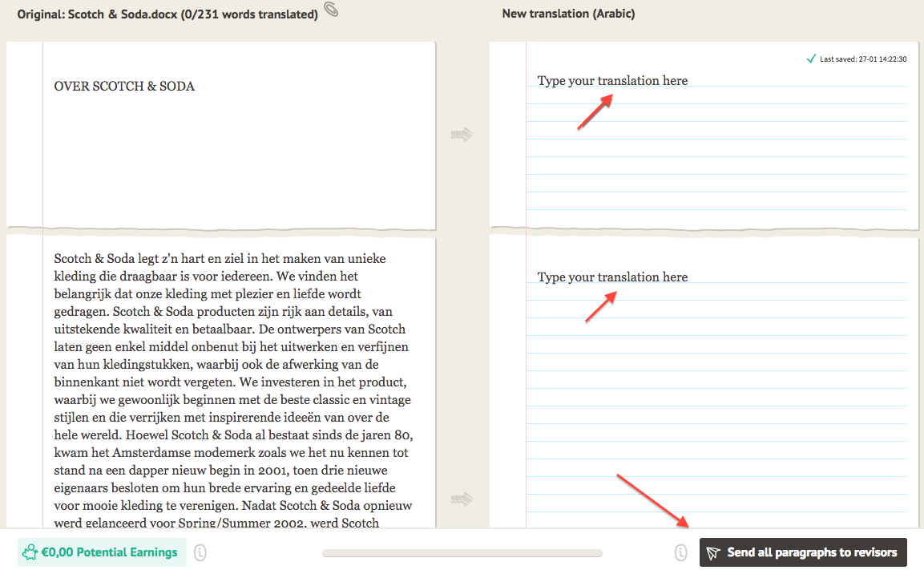
Task: Click the pink margin line of the first translation sheet
Action: click(527, 144)
